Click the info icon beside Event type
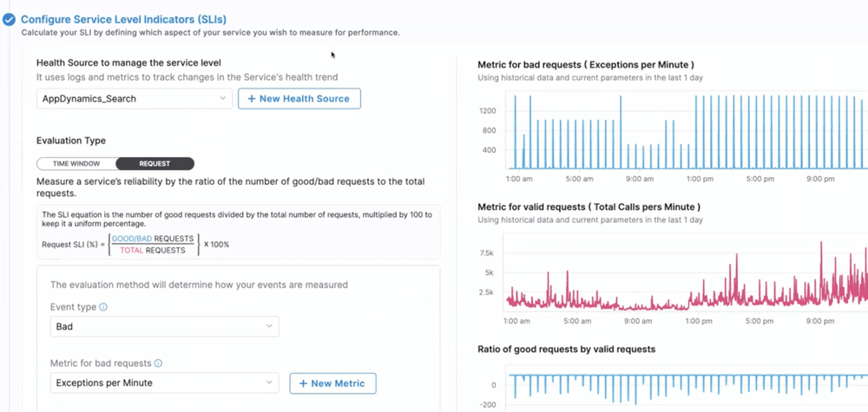 (x=103, y=307)
